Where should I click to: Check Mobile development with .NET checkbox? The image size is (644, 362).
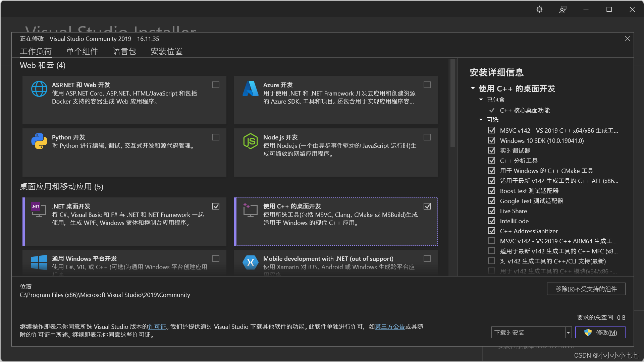(427, 259)
